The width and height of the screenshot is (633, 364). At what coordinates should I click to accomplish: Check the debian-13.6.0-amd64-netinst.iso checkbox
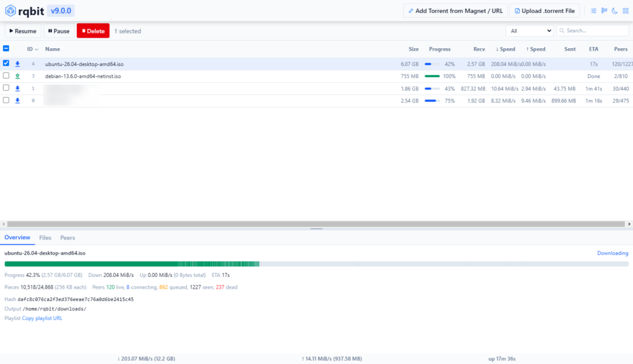6,75
